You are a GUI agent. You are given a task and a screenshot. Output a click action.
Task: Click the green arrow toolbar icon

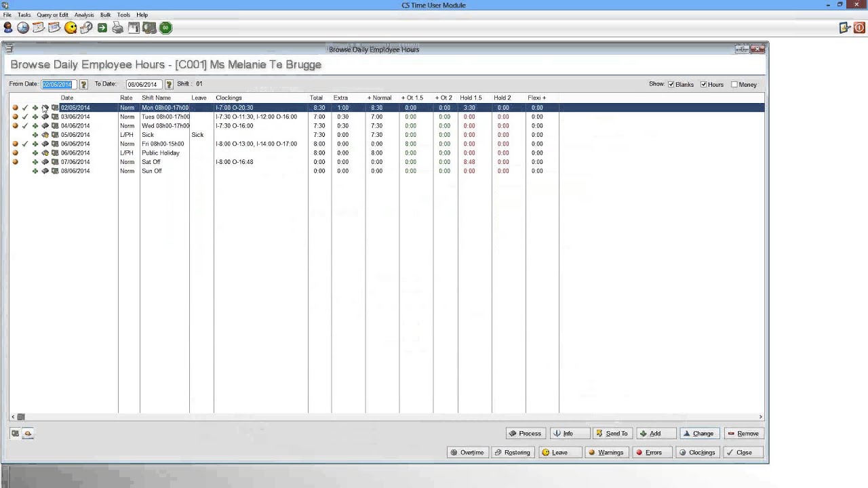click(102, 28)
